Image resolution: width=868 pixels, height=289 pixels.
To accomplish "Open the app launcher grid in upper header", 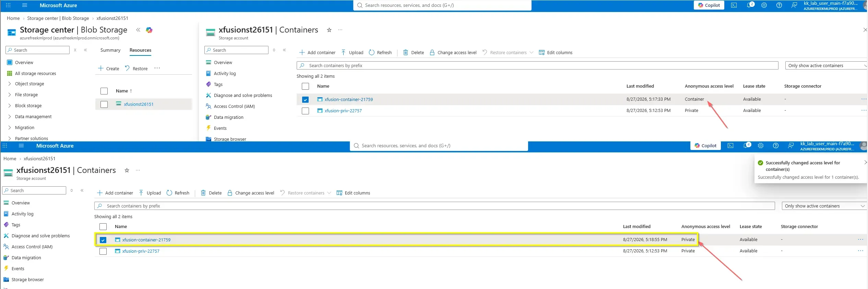I will 8,5.
